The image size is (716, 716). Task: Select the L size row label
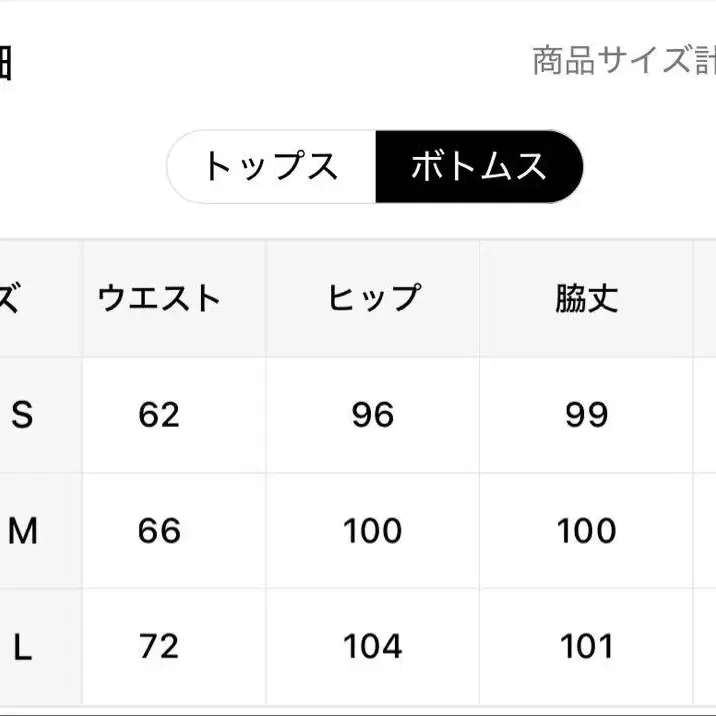[22, 647]
